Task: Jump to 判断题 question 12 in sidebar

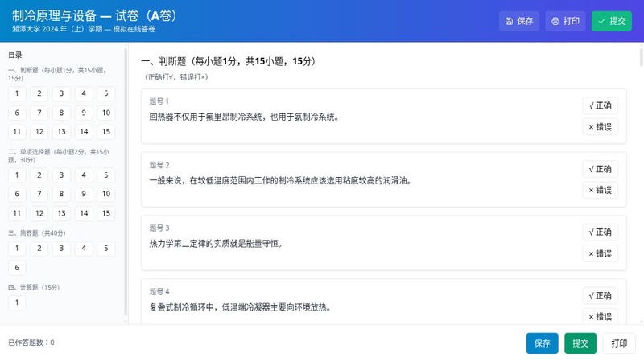Action: 39,132
